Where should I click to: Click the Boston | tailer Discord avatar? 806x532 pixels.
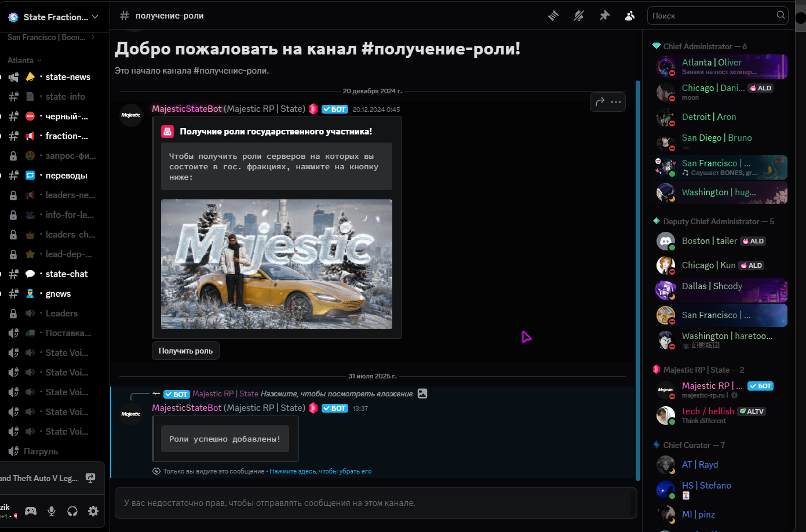coord(665,241)
